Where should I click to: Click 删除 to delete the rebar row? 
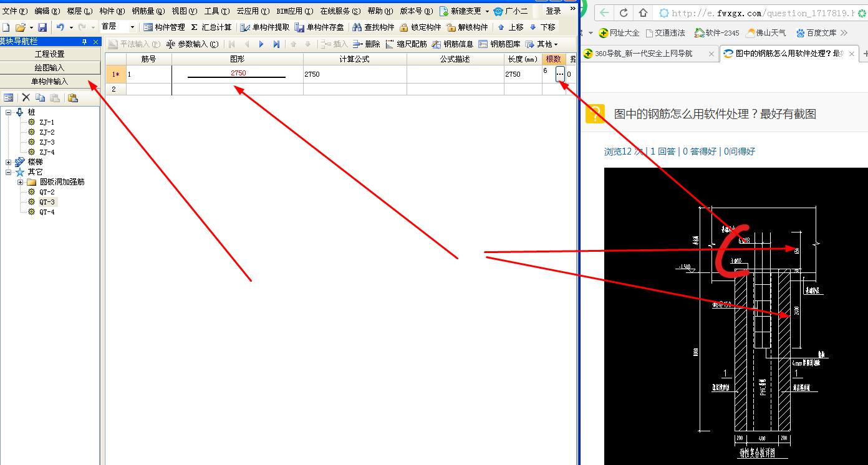pyautogui.click(x=366, y=44)
